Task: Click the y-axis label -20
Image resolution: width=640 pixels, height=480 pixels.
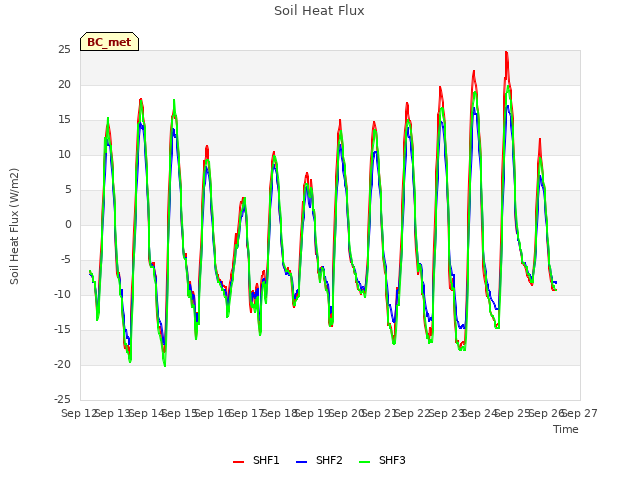Action: [62, 365]
